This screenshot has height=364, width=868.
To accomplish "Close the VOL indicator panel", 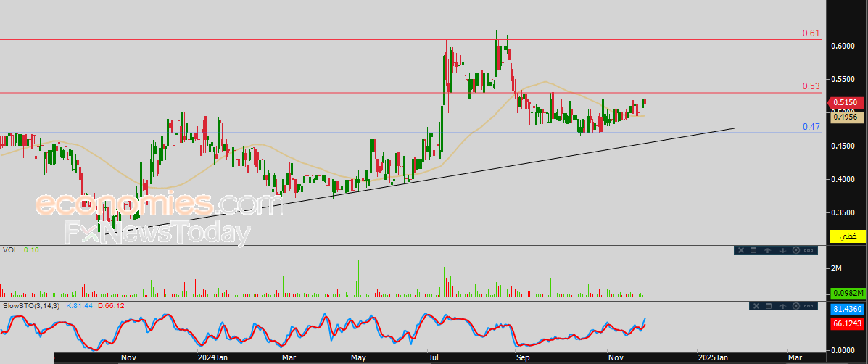I will (741, 250).
